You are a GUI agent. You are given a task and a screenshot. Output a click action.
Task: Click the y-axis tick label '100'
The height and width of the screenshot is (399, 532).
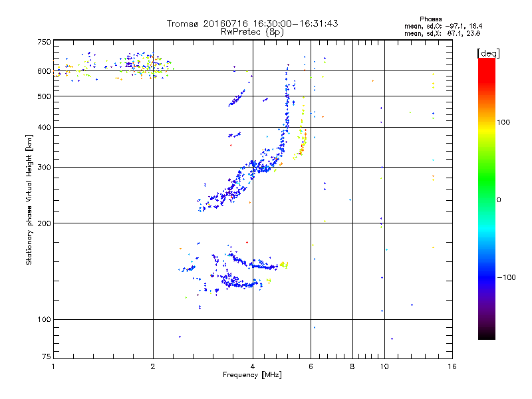[44, 319]
